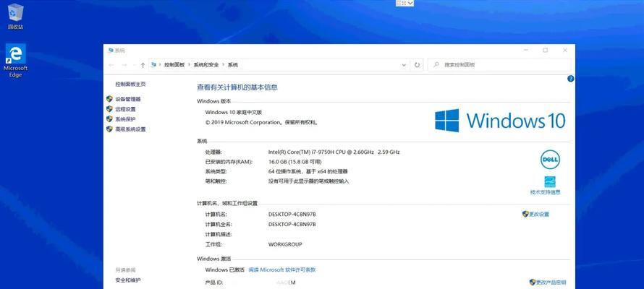Click the Refresh button next to the address bar
Viewport: 644px width, 289px height.
click(418, 65)
